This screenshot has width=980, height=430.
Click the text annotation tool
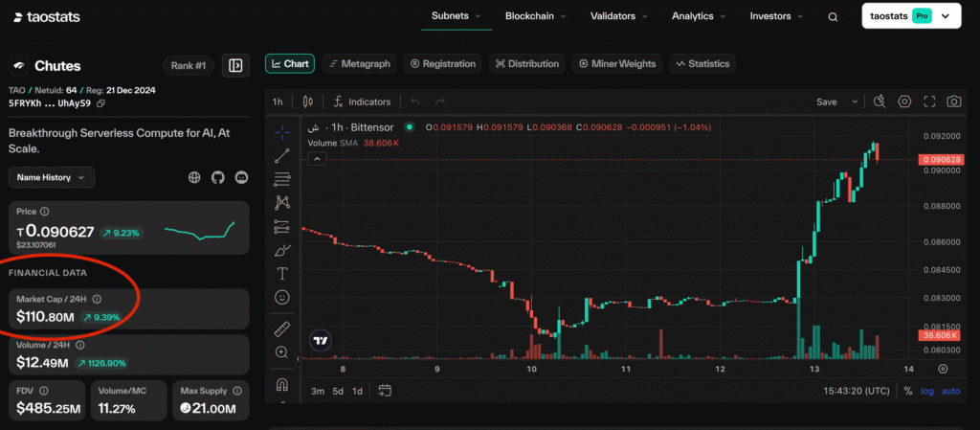[282, 274]
